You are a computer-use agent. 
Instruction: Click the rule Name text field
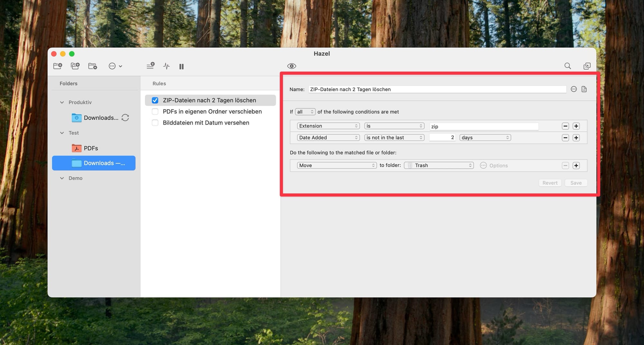(437, 89)
